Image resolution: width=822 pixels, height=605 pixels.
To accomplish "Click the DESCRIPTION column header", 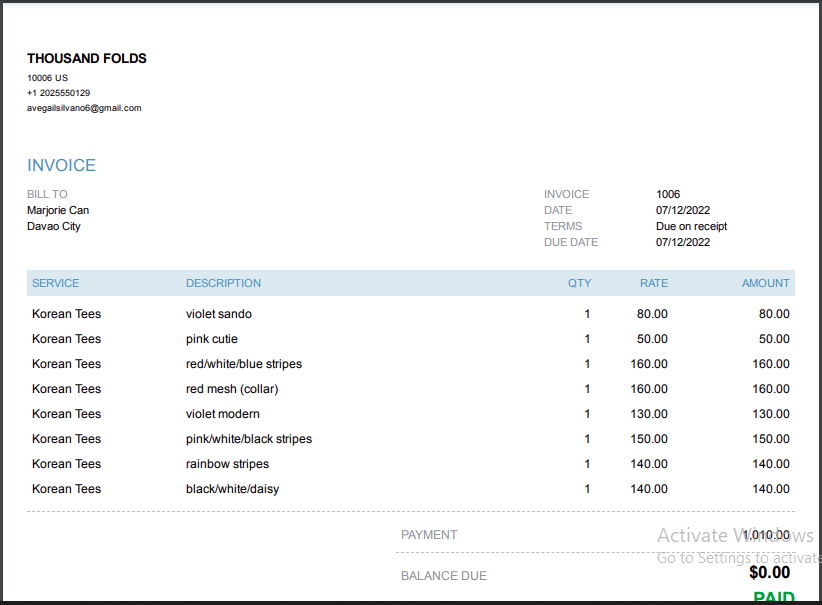I will 223,283.
